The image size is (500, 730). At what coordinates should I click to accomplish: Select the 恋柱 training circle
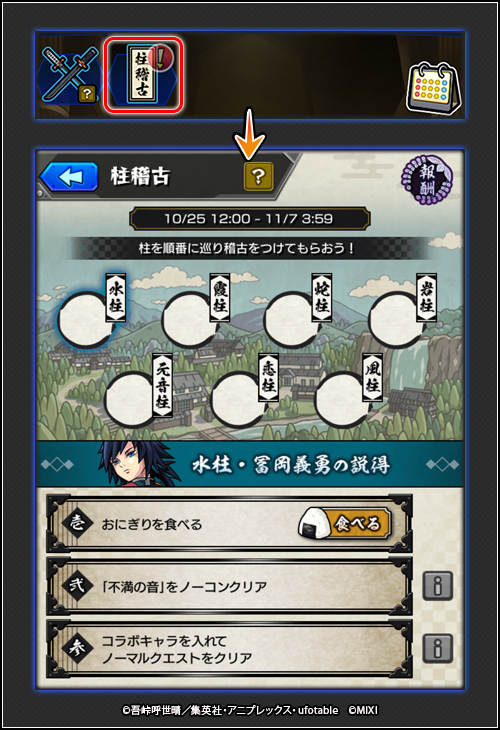tap(238, 399)
